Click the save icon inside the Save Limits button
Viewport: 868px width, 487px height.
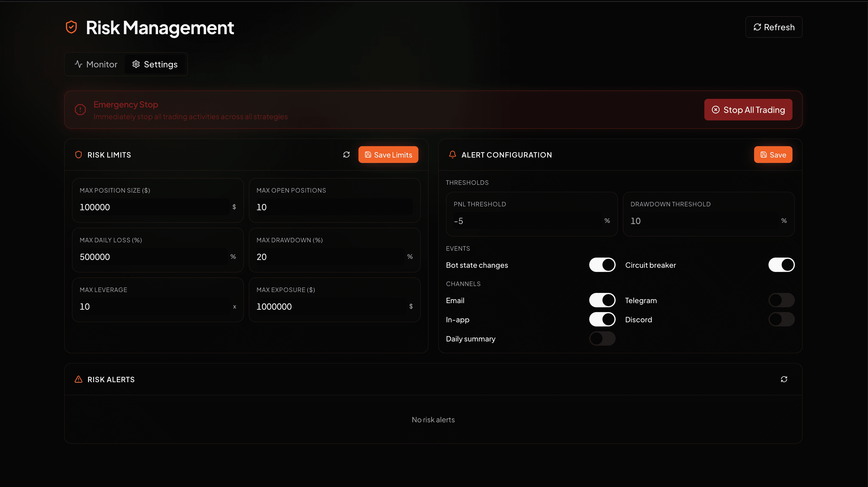[x=368, y=155]
